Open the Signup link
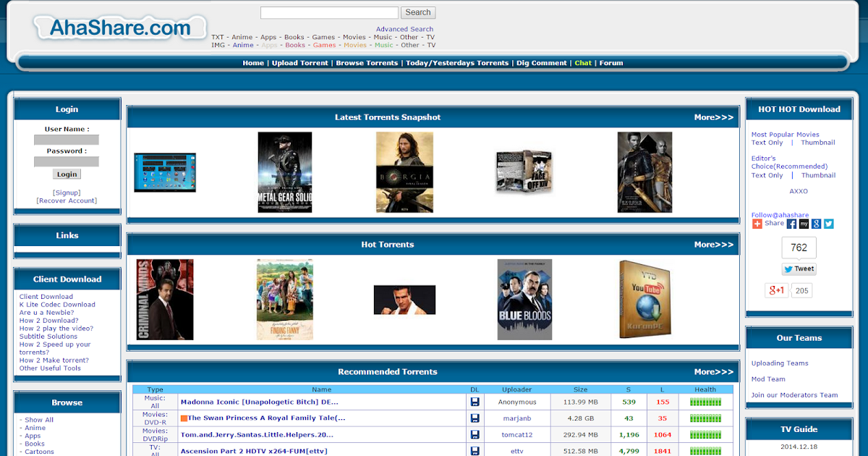 [x=67, y=193]
